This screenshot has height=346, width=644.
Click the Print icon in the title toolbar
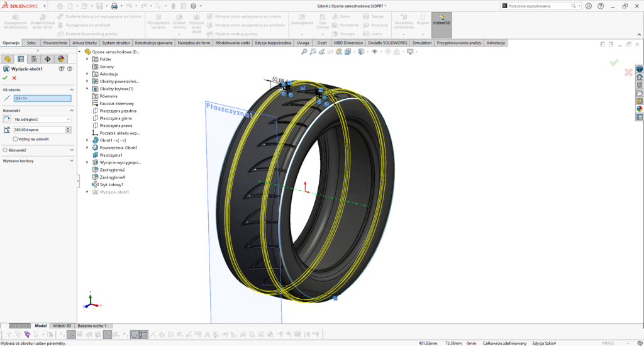tap(114, 6)
